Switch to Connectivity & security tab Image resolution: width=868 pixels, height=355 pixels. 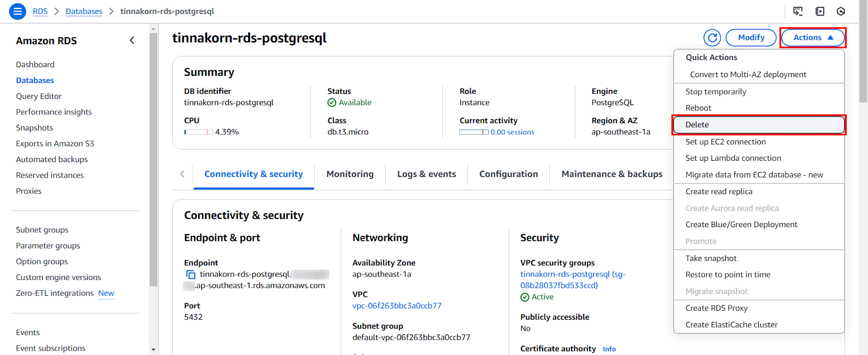pyautogui.click(x=253, y=174)
